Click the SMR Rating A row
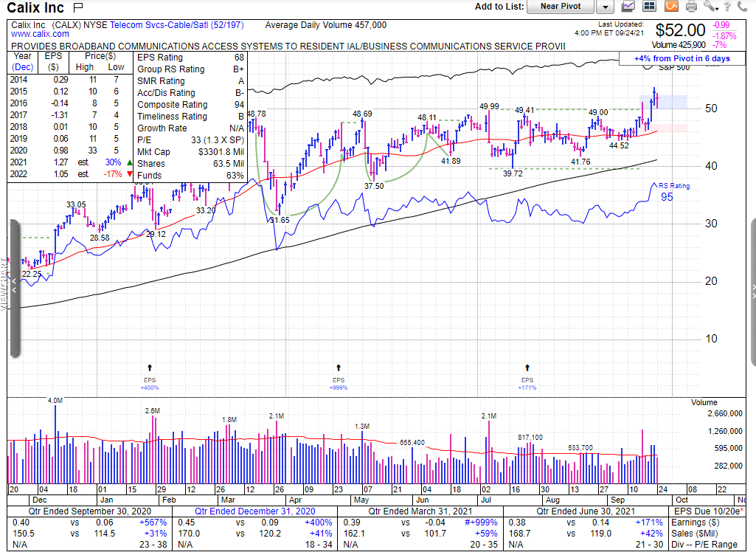756x555 pixels. pos(190,81)
